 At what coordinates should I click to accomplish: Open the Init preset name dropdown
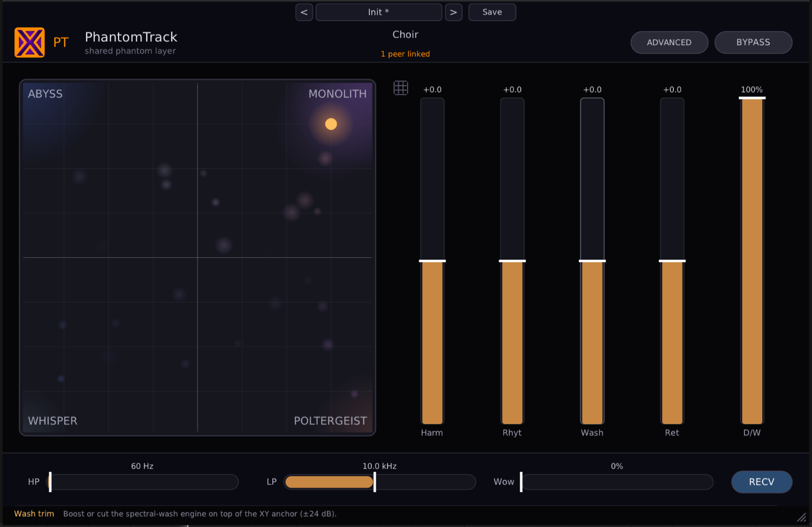[379, 12]
